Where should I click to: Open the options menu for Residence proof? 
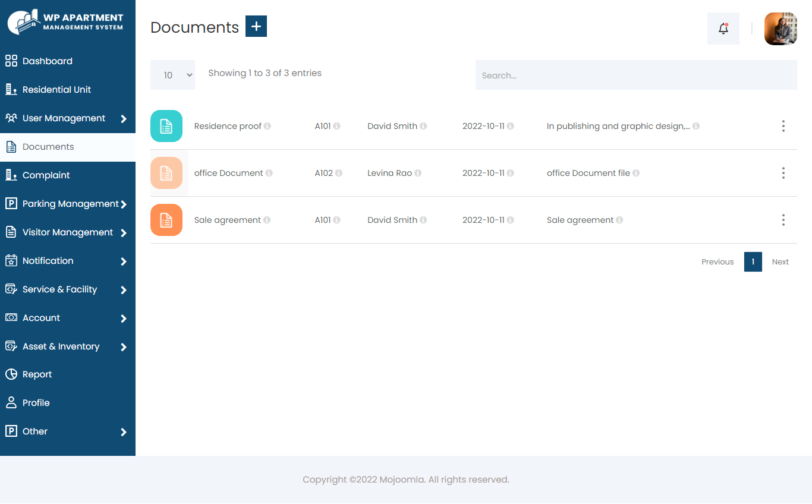coord(783,126)
